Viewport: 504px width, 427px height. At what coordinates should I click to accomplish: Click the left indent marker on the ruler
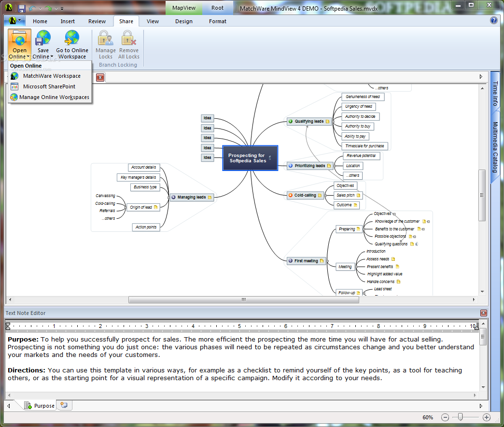pyautogui.click(x=8, y=327)
